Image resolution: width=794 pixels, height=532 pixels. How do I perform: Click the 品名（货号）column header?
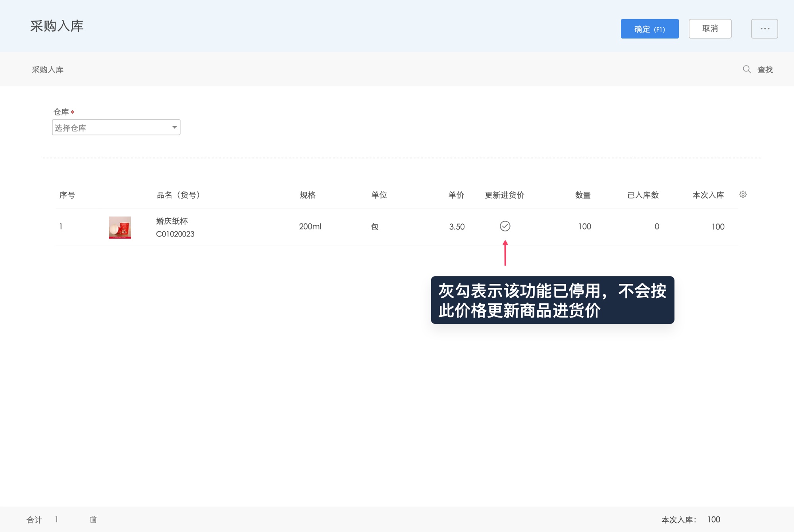178,195
